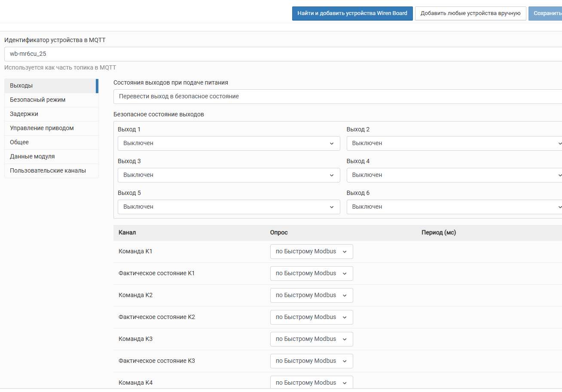Select the 'Пользовательские каналы' tab
This screenshot has width=562, height=392.
51,170
